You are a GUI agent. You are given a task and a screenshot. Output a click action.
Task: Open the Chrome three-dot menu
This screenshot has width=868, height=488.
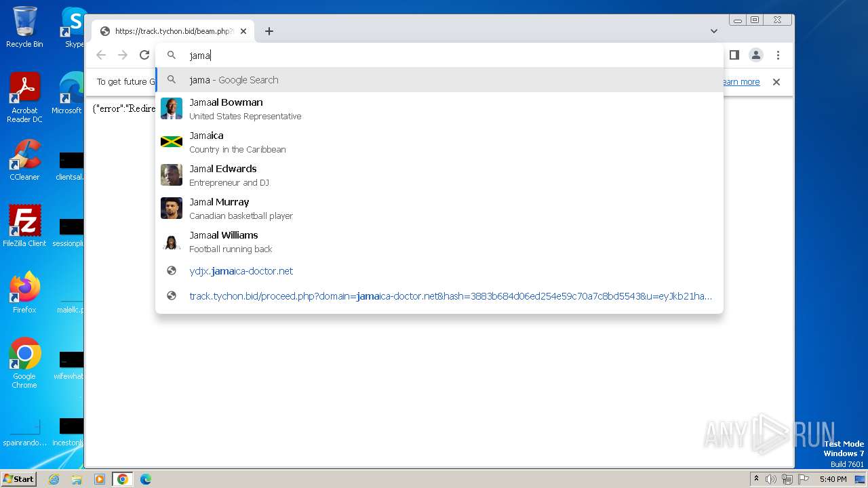[x=778, y=55]
